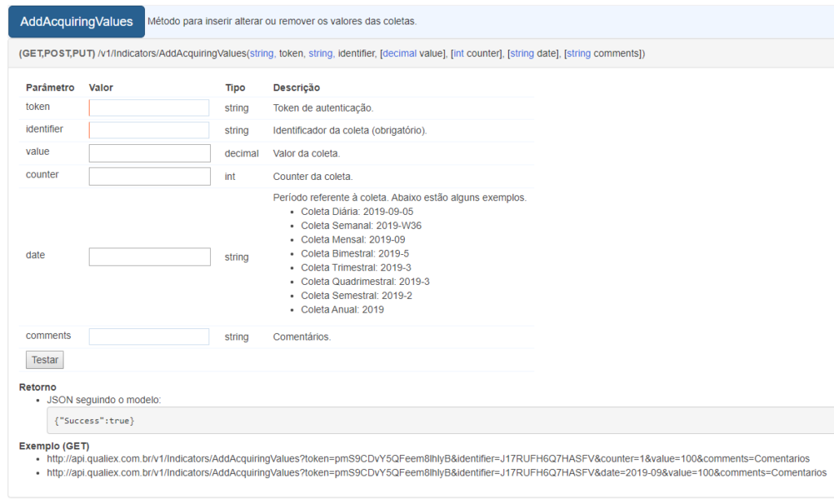The height and width of the screenshot is (504, 834).
Task: Click the 'date' parameter name
Action: pyautogui.click(x=35, y=255)
